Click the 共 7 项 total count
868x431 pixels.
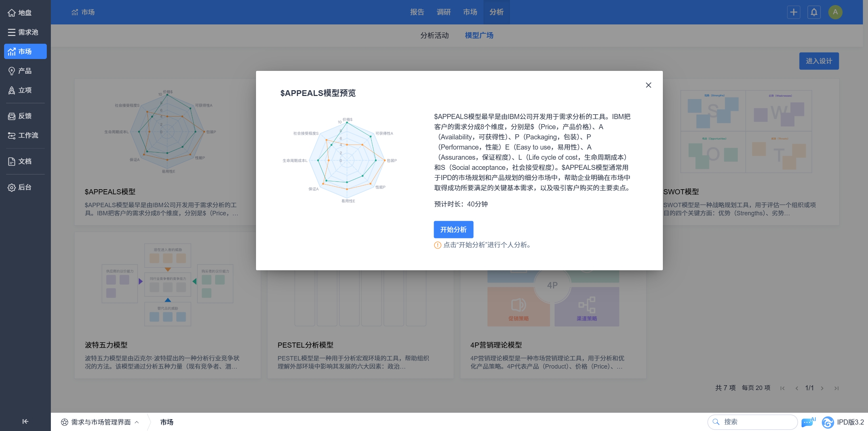(x=725, y=388)
